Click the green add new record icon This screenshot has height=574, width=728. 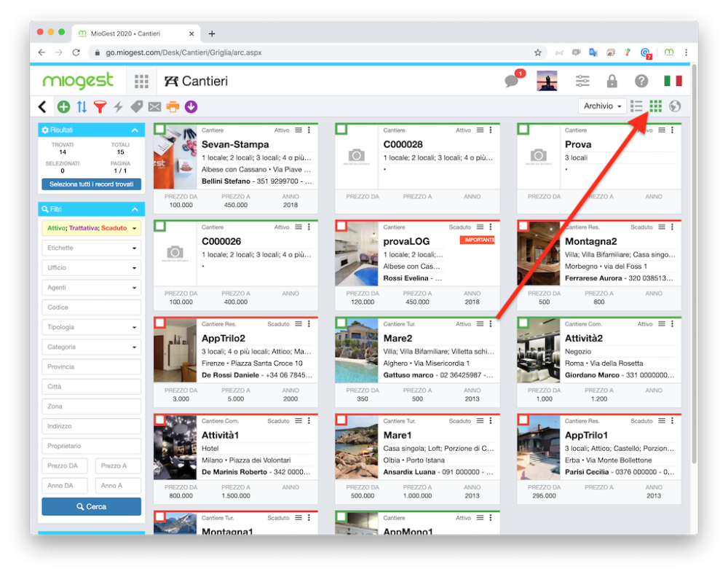coord(63,107)
